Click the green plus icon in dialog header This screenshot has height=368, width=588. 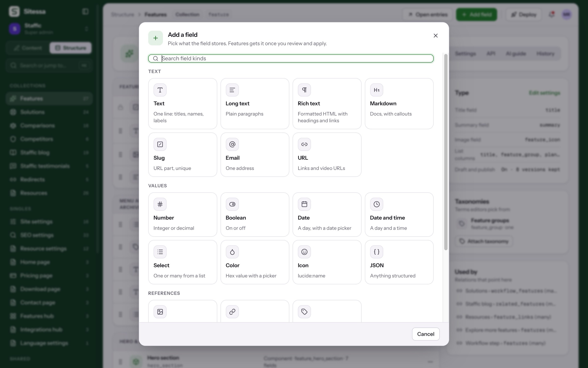pyautogui.click(x=155, y=38)
